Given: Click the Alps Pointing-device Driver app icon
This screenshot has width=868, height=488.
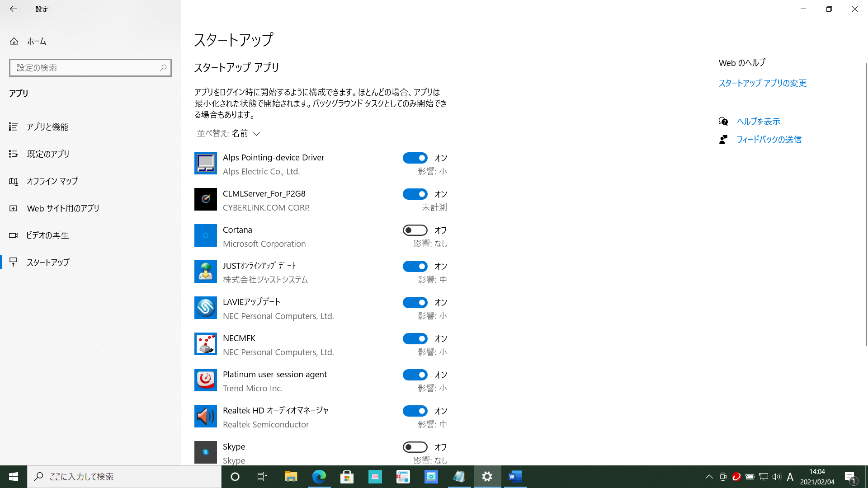Looking at the screenshot, I should pyautogui.click(x=205, y=163).
